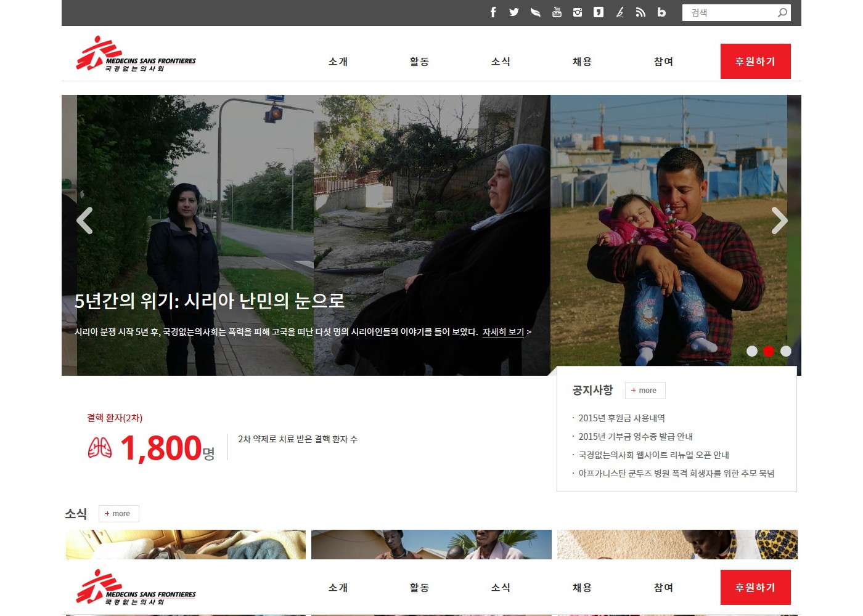Open the Instagram camera icon
The width and height of the screenshot is (863, 616).
pos(578,12)
